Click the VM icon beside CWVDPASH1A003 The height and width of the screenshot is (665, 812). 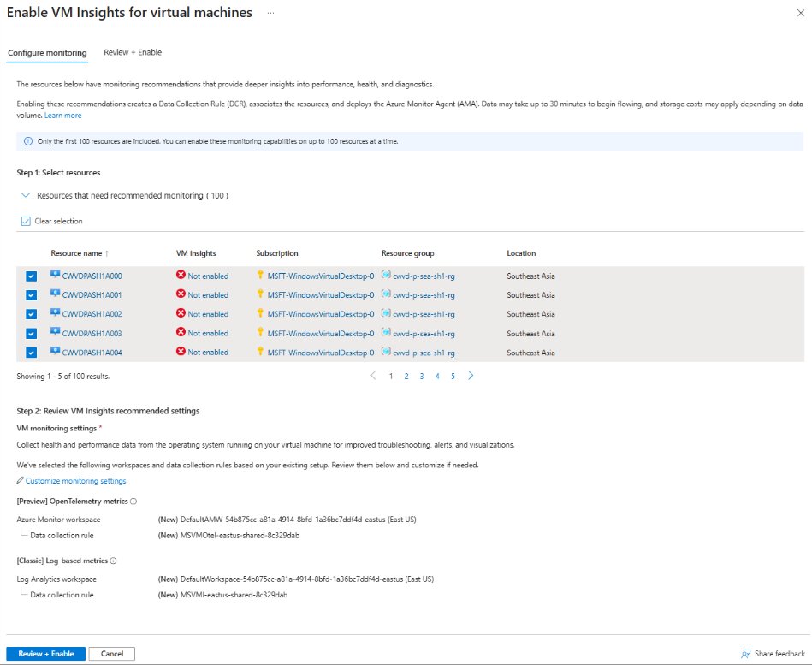click(x=55, y=332)
